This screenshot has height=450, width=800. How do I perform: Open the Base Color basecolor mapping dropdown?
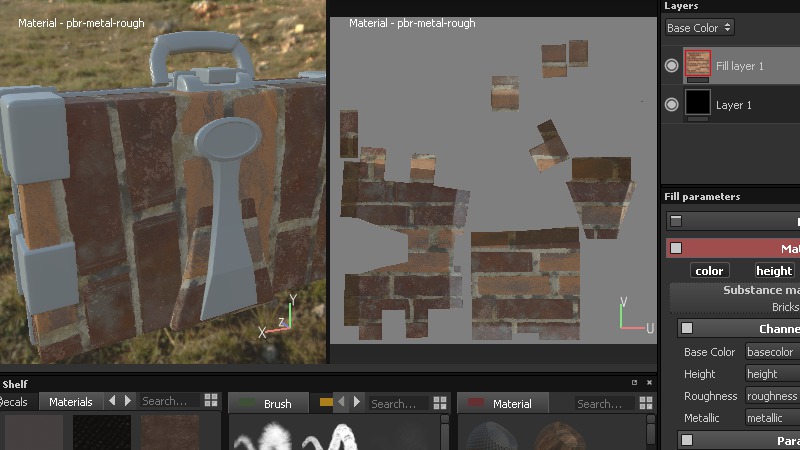pyautogui.click(x=772, y=352)
